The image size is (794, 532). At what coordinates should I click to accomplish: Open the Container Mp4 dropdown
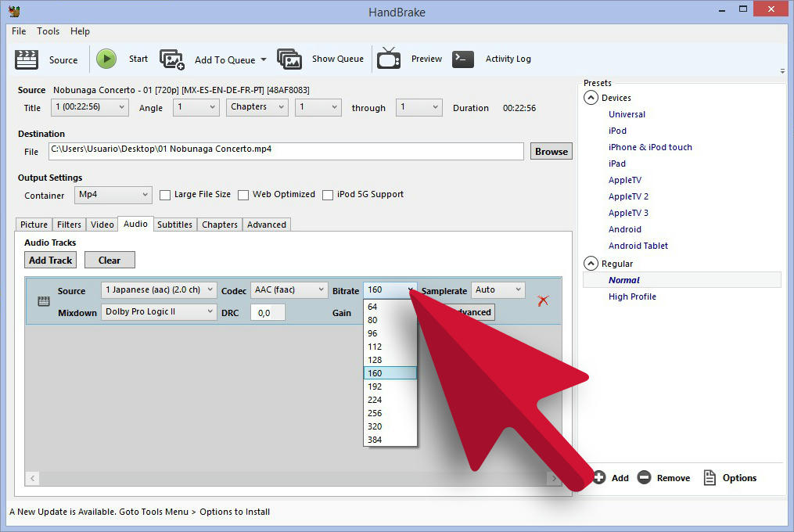pyautogui.click(x=113, y=195)
